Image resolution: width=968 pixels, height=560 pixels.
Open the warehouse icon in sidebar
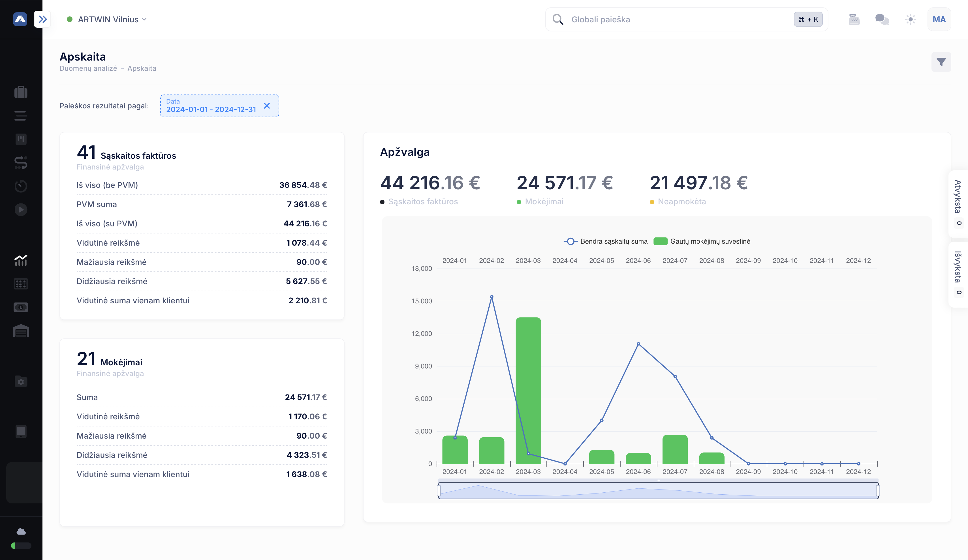21,331
